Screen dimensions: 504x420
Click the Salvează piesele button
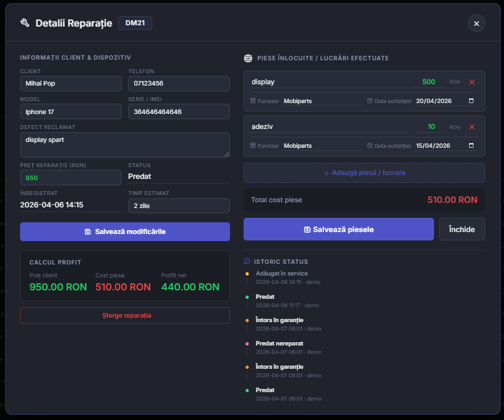pyautogui.click(x=338, y=229)
